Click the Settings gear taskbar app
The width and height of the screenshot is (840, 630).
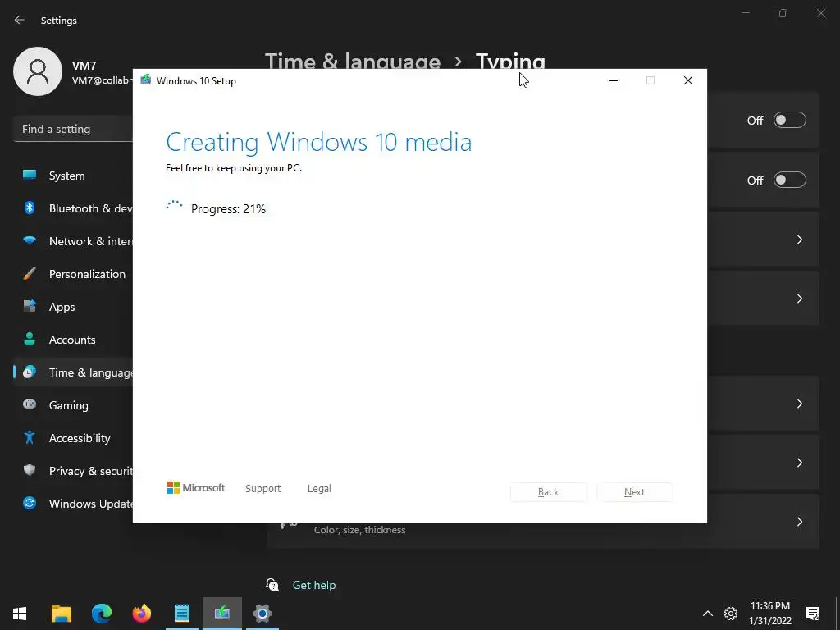[x=262, y=614]
